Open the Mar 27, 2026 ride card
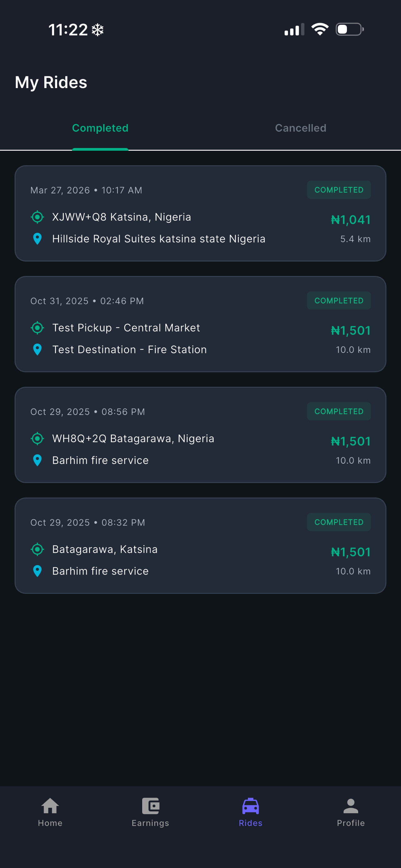This screenshot has width=401, height=868. (200, 213)
